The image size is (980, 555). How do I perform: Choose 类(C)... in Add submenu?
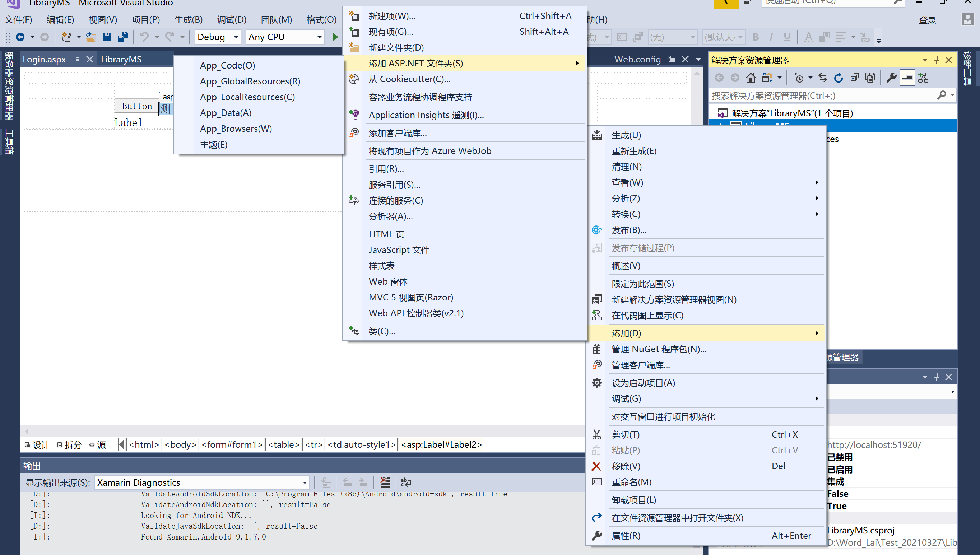click(x=465, y=331)
